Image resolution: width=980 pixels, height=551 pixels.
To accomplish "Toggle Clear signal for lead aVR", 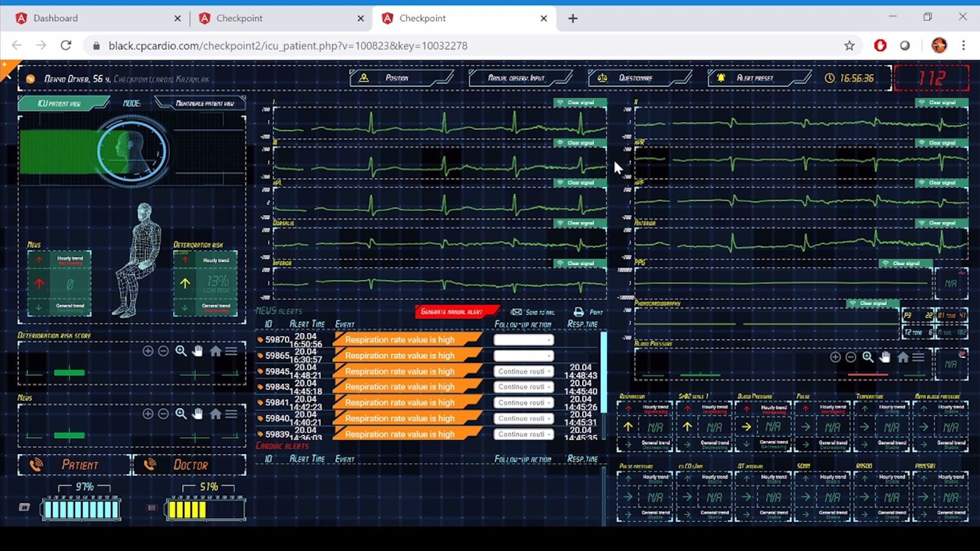I will (x=941, y=143).
